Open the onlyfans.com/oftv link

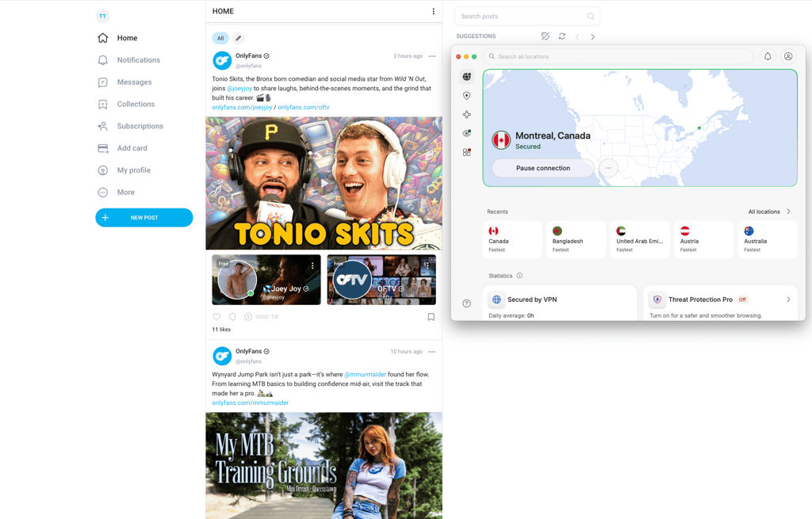[x=304, y=107]
